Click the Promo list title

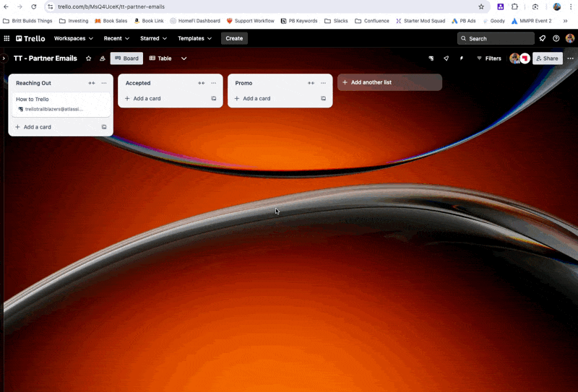(x=243, y=83)
